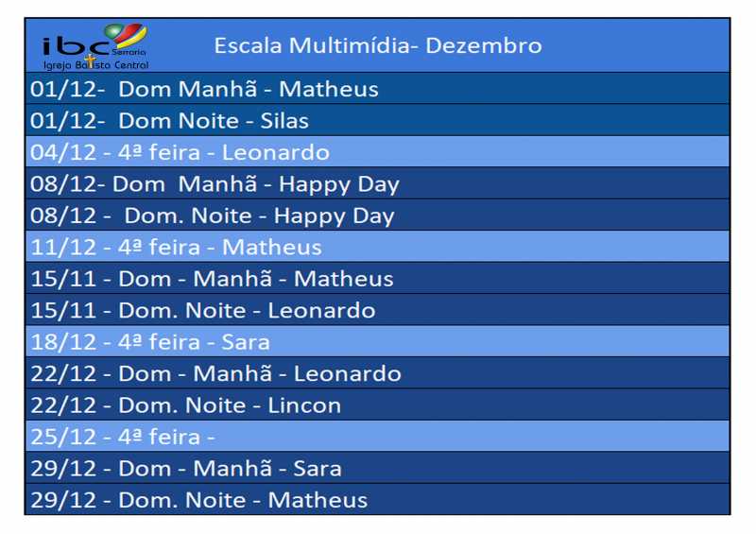The height and width of the screenshot is (534, 756).
Task: Select the 04/12 4ª feira Leonardo row
Action: pyautogui.click(x=377, y=152)
